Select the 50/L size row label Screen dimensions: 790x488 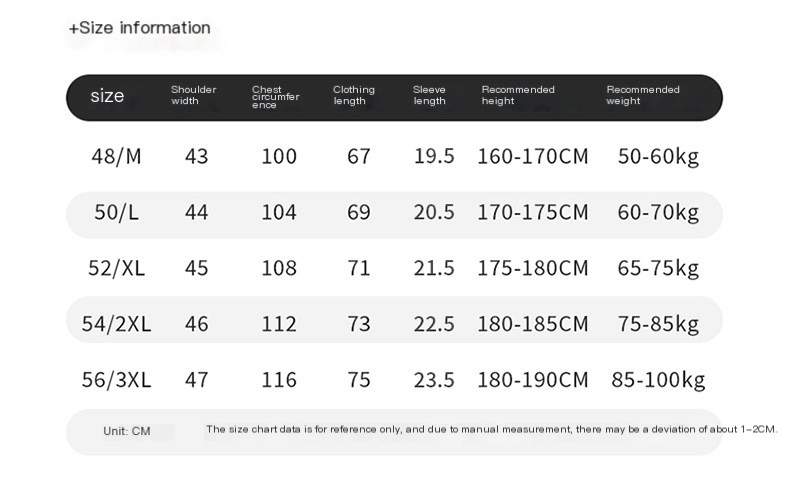[x=116, y=212]
